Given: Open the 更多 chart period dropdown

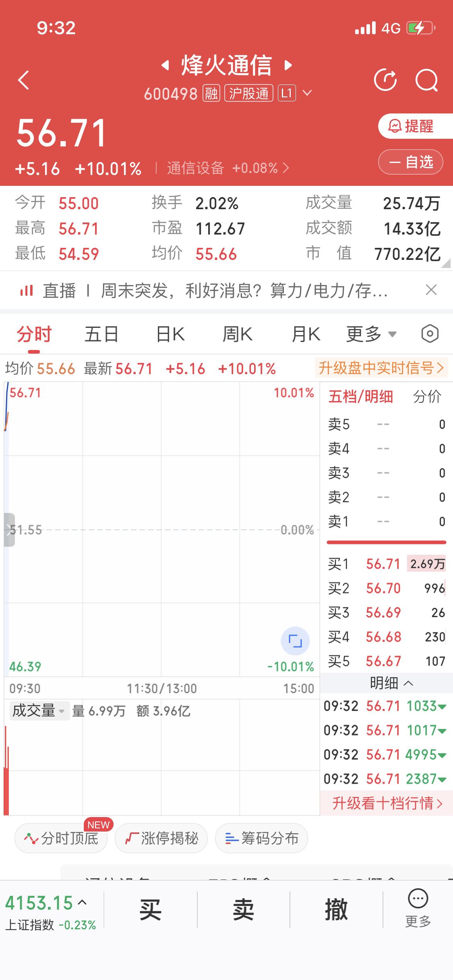Looking at the screenshot, I should 371,334.
